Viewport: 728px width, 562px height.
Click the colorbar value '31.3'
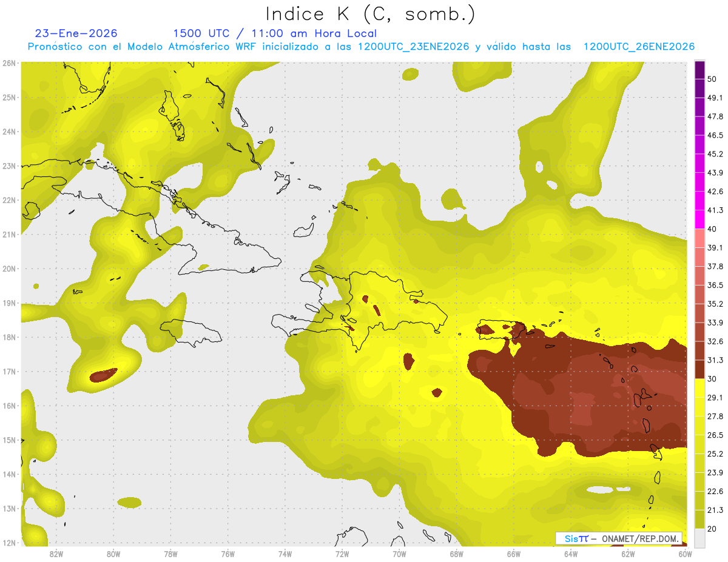pos(715,360)
